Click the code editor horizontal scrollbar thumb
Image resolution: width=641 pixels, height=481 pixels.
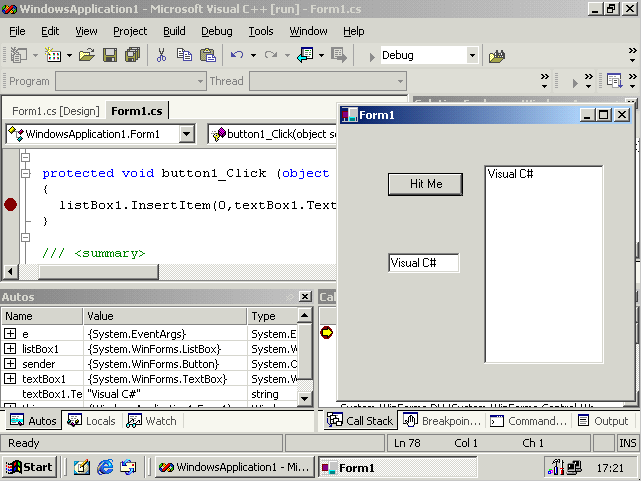[98, 271]
